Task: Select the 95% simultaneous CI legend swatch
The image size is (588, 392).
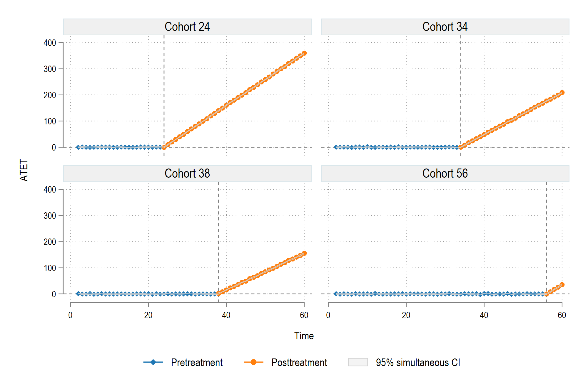Action: (x=358, y=362)
